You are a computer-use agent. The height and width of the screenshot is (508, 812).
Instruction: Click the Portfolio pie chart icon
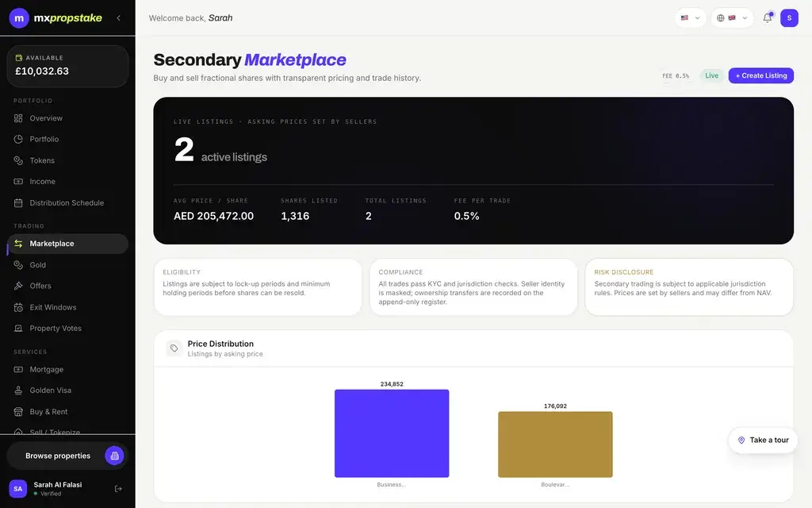click(x=18, y=139)
